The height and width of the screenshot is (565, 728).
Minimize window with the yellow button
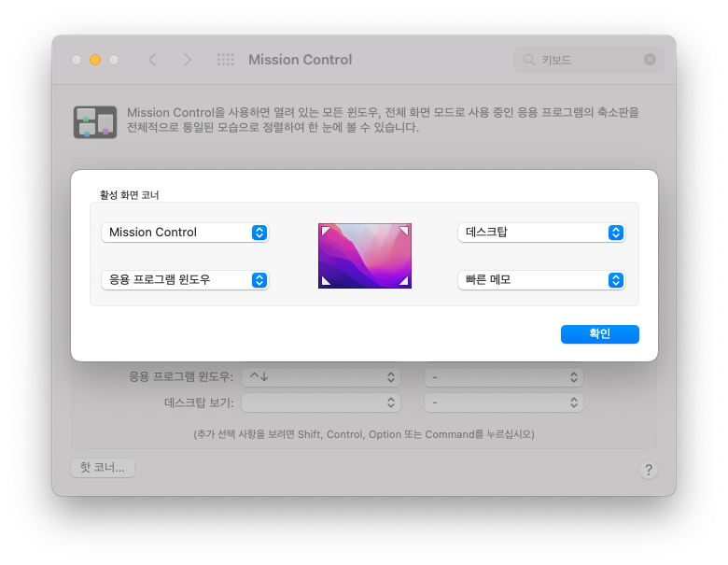click(x=95, y=60)
